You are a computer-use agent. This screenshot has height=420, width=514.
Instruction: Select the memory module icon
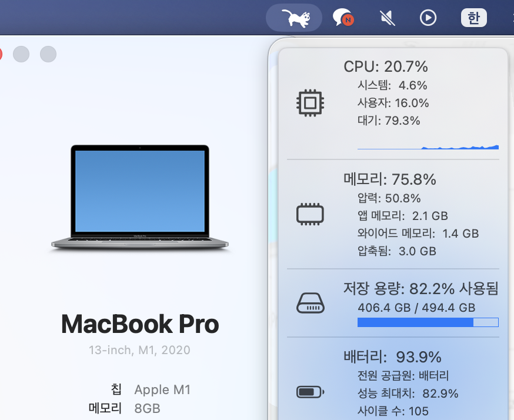(310, 214)
